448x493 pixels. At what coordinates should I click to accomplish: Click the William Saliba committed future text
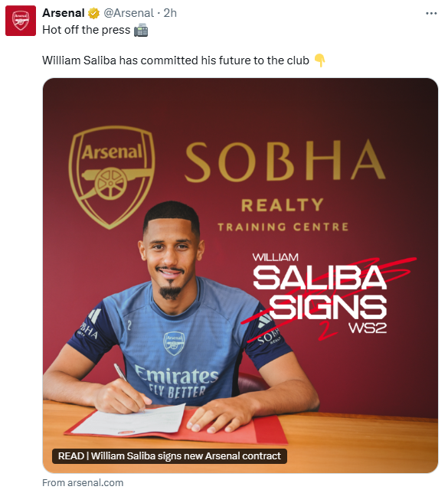(x=175, y=60)
